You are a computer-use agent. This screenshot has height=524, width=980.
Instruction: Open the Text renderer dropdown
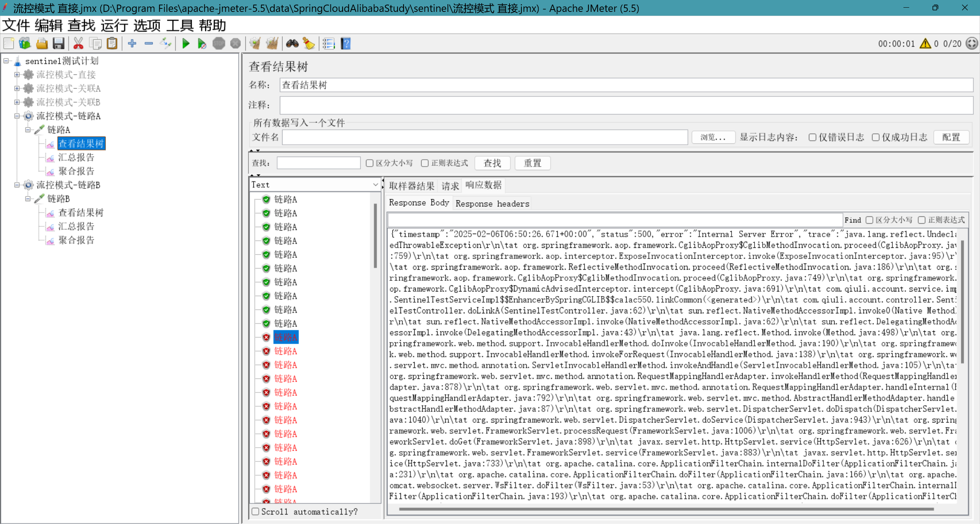coord(315,185)
